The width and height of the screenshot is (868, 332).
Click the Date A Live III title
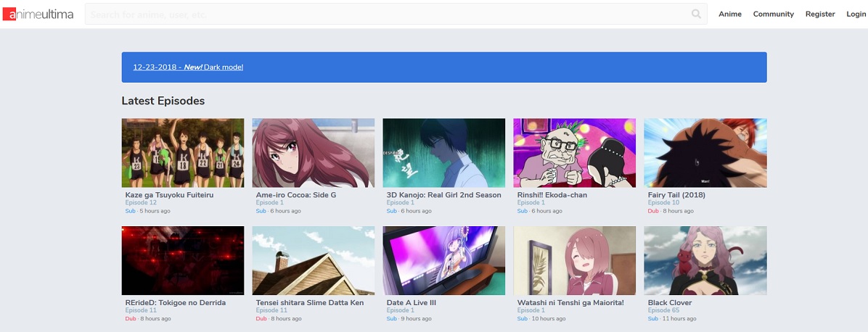click(x=412, y=303)
